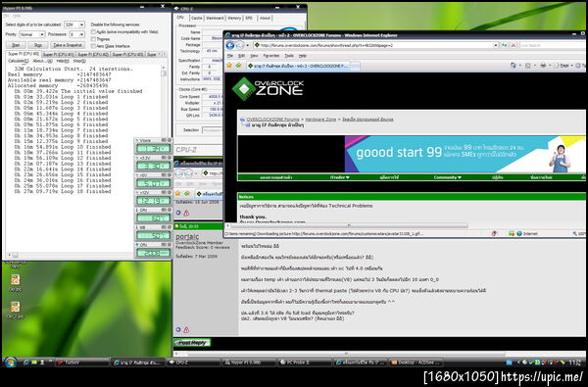This screenshot has width=588, height=387.
Task: Open IE Favorites menu
Action: (x=271, y=56)
